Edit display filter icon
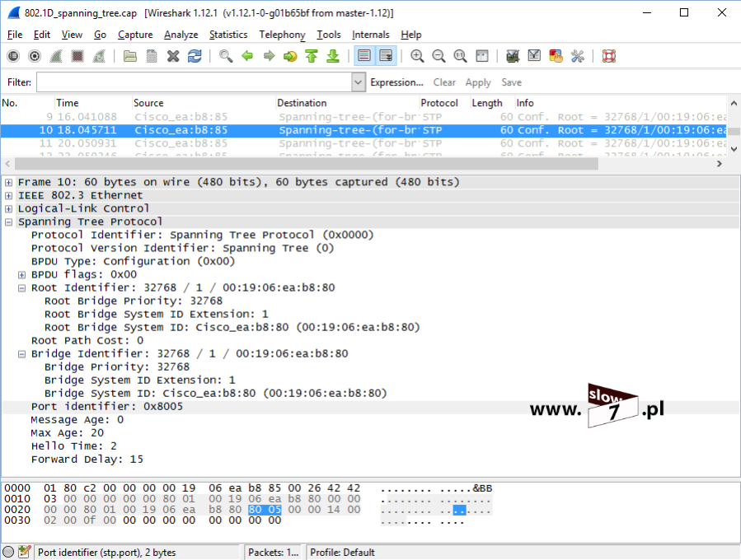The width and height of the screenshot is (741, 560). point(534,56)
